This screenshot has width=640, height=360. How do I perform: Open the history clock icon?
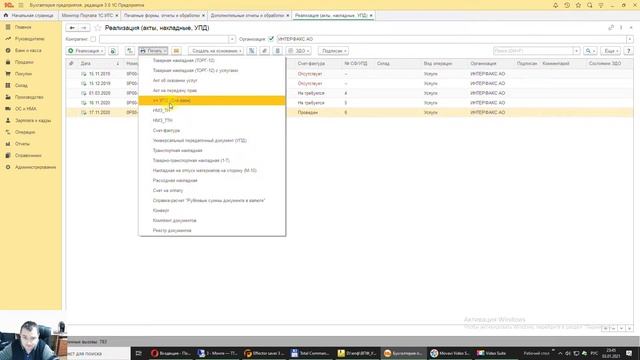click(567, 5)
